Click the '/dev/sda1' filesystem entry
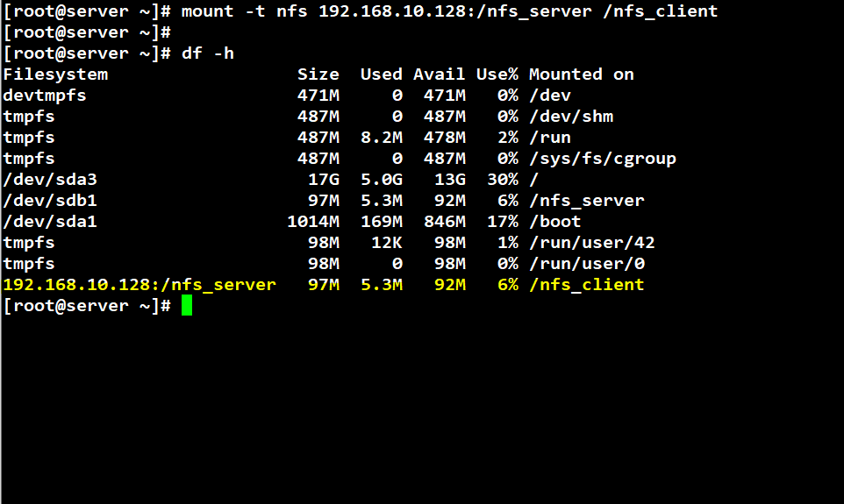Image resolution: width=844 pixels, height=504 pixels. [50, 221]
